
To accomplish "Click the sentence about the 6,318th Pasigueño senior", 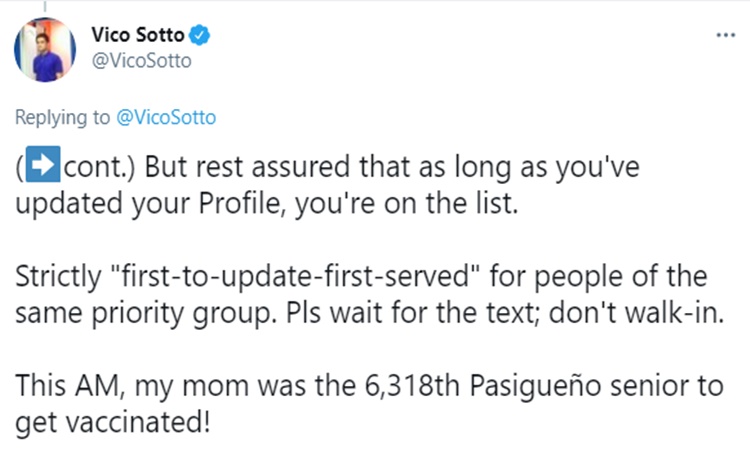I will pos(369,404).
